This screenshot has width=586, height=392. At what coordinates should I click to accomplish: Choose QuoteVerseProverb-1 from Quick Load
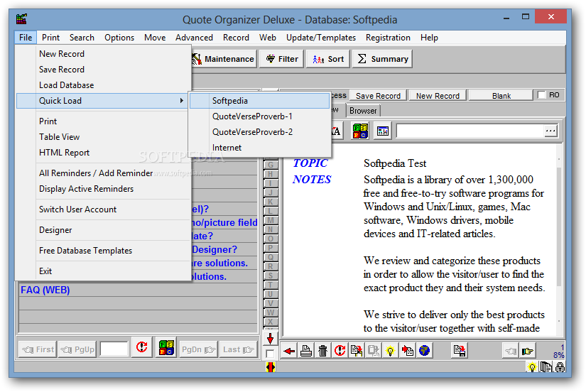point(259,116)
